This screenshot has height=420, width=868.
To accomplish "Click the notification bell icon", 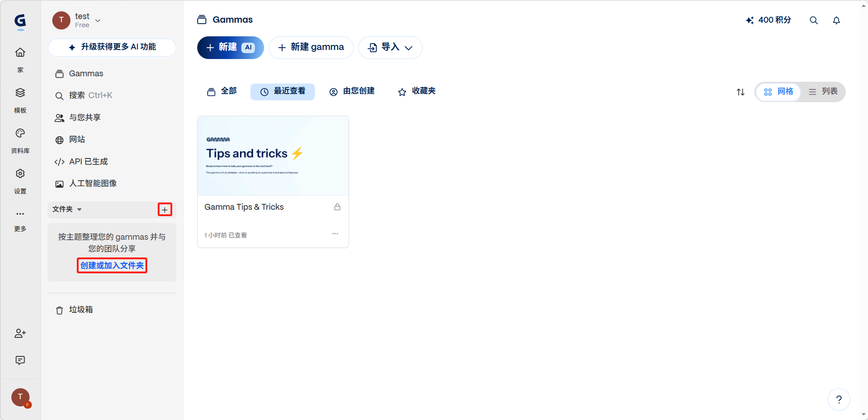I will coord(836,20).
